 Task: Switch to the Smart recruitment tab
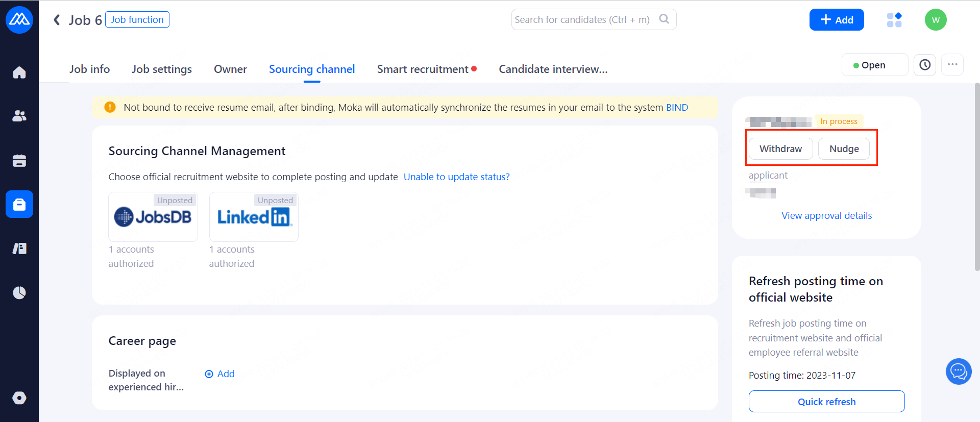coord(423,69)
